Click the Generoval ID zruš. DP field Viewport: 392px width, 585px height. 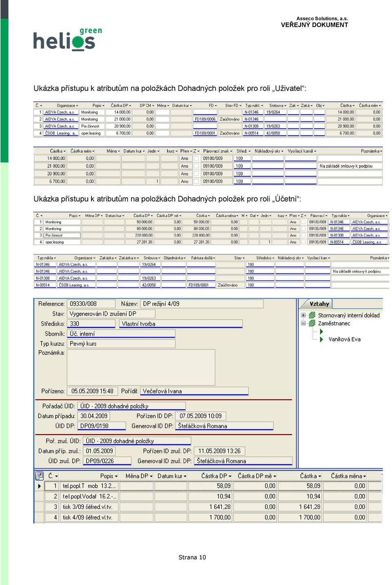(x=243, y=461)
